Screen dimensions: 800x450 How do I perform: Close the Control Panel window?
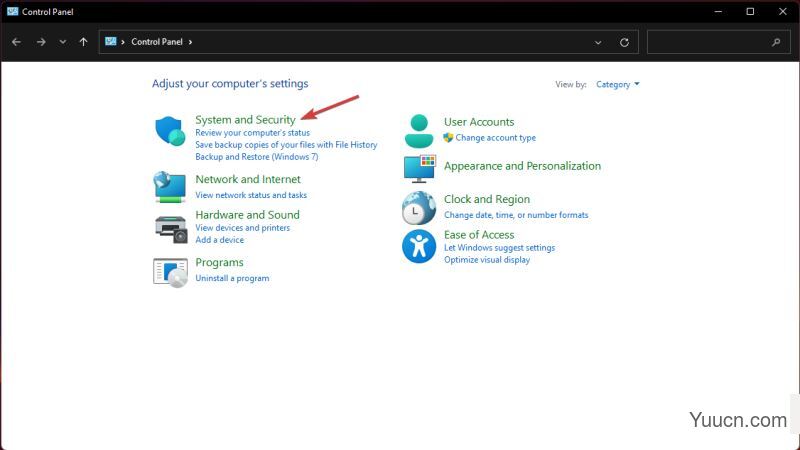click(x=783, y=11)
